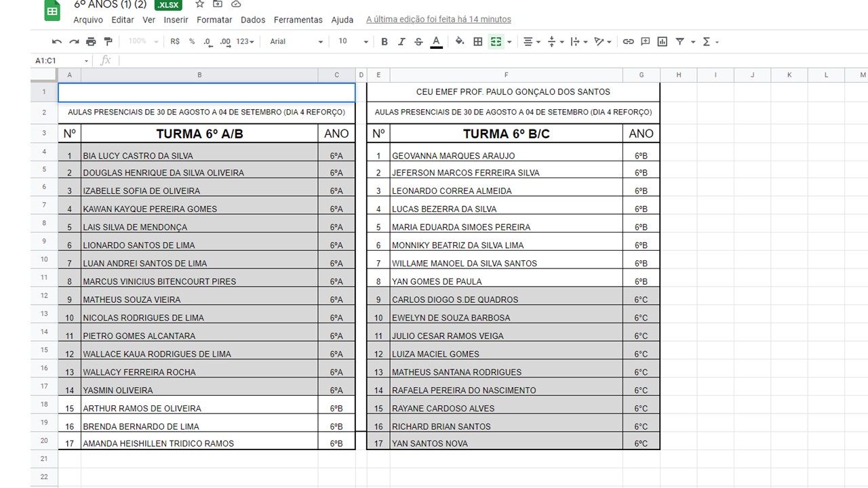Create a filter

pos(680,42)
